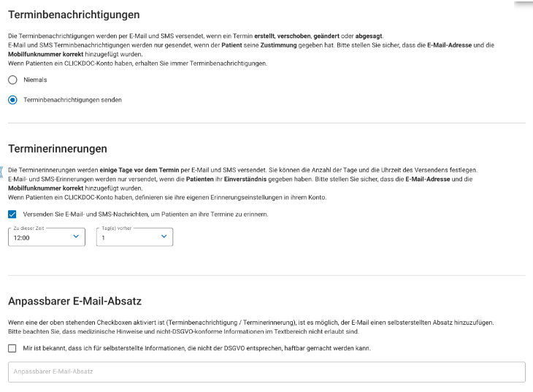Uncheck the E-Mail- und SMS-Nachrichten reminder checkbox
533x392 pixels.
(x=12, y=215)
